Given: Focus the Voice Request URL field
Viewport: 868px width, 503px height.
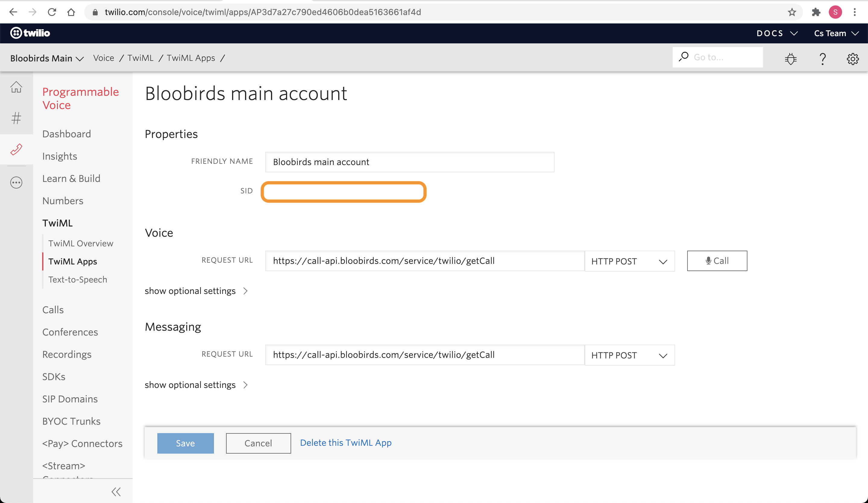Looking at the screenshot, I should (x=425, y=261).
